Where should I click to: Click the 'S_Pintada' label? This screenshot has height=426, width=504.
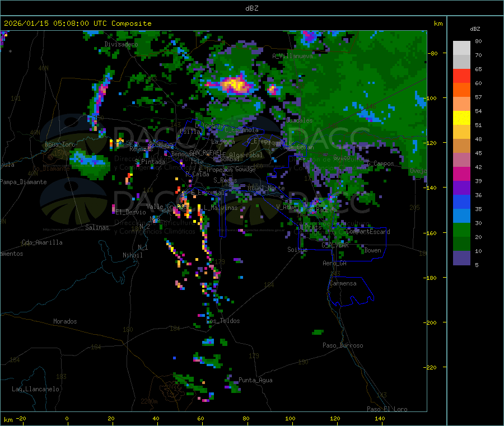click(x=150, y=162)
